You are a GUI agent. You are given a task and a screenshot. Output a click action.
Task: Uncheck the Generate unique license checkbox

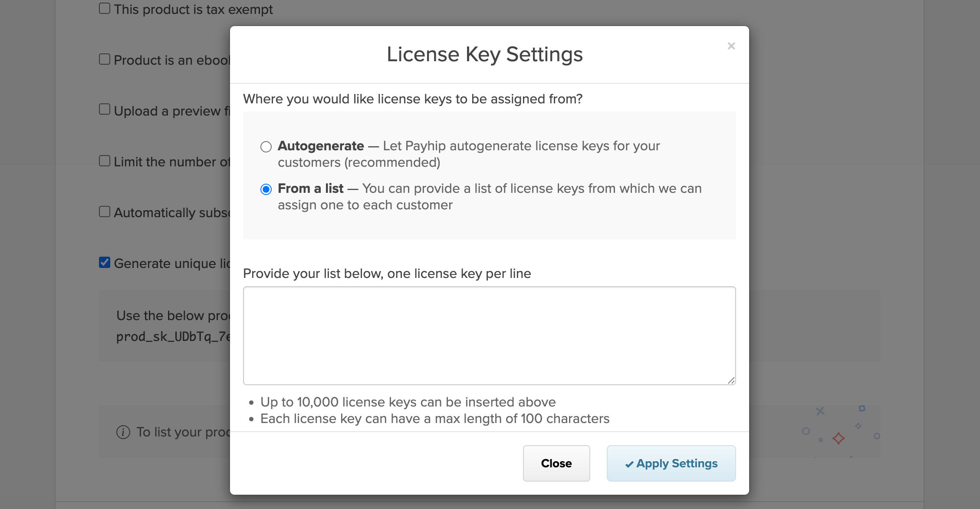pyautogui.click(x=105, y=262)
